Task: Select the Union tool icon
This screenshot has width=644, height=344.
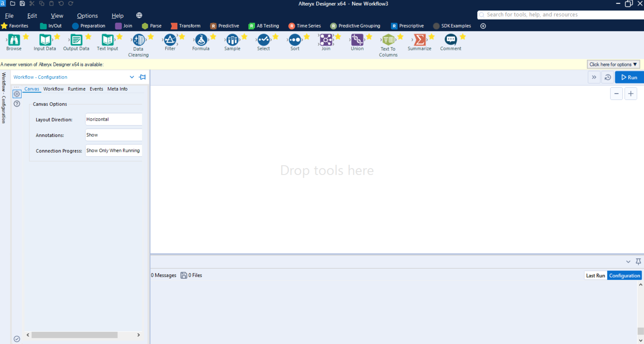Action: pyautogui.click(x=357, y=40)
